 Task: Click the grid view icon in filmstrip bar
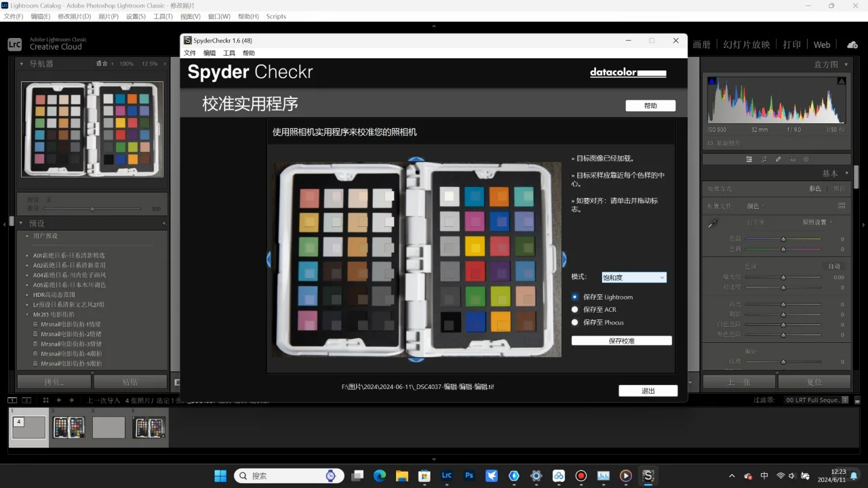45,400
